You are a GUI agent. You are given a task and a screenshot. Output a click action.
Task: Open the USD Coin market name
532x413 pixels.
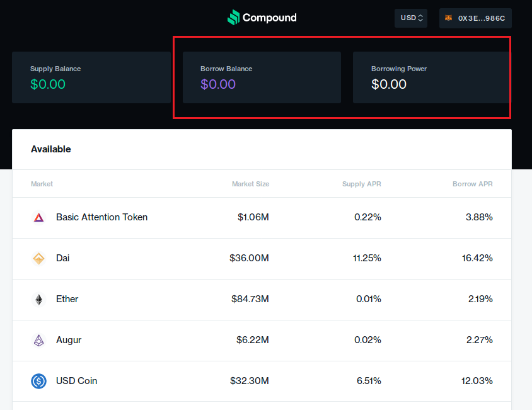77,381
